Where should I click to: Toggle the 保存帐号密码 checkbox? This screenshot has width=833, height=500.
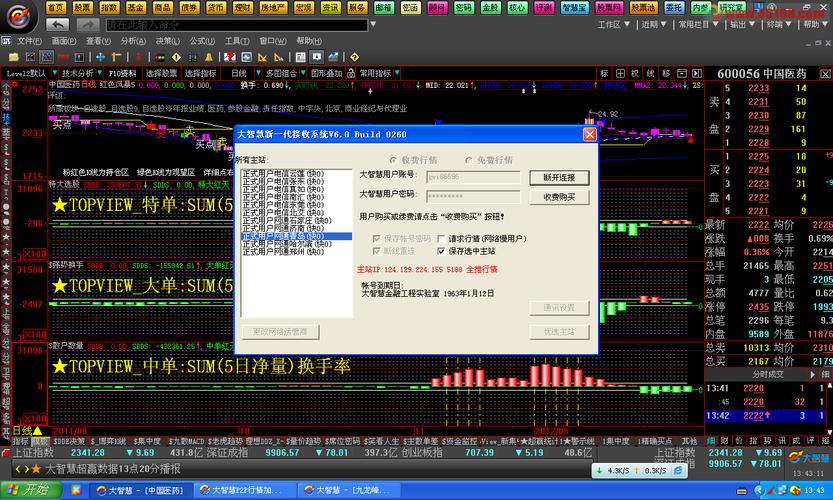(377, 239)
